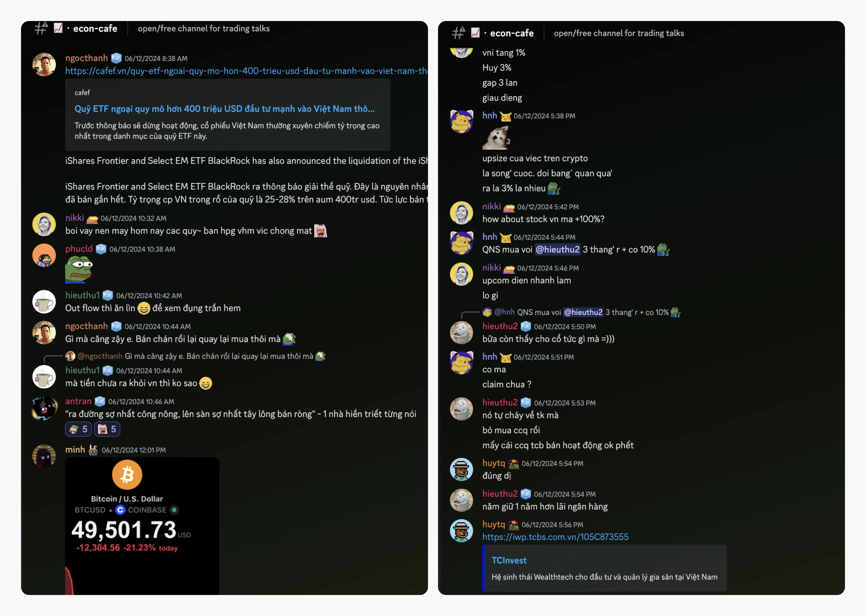Toggle the second reaction with count 5

point(107,429)
